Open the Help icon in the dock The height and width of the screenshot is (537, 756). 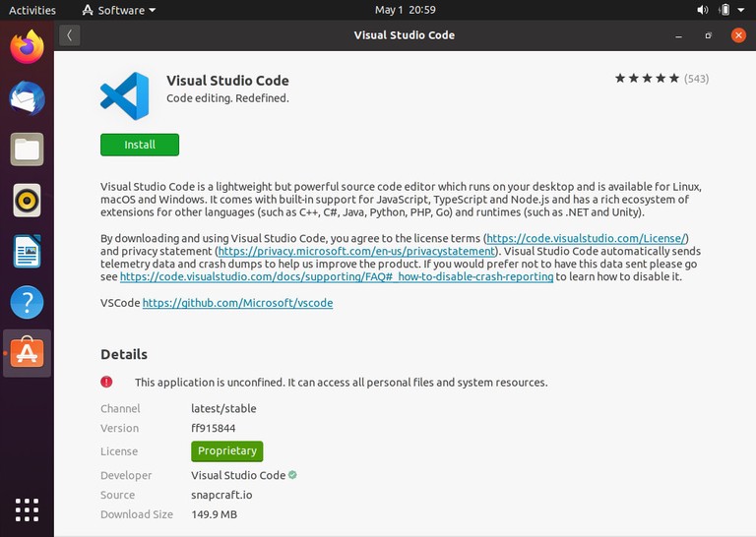(27, 303)
